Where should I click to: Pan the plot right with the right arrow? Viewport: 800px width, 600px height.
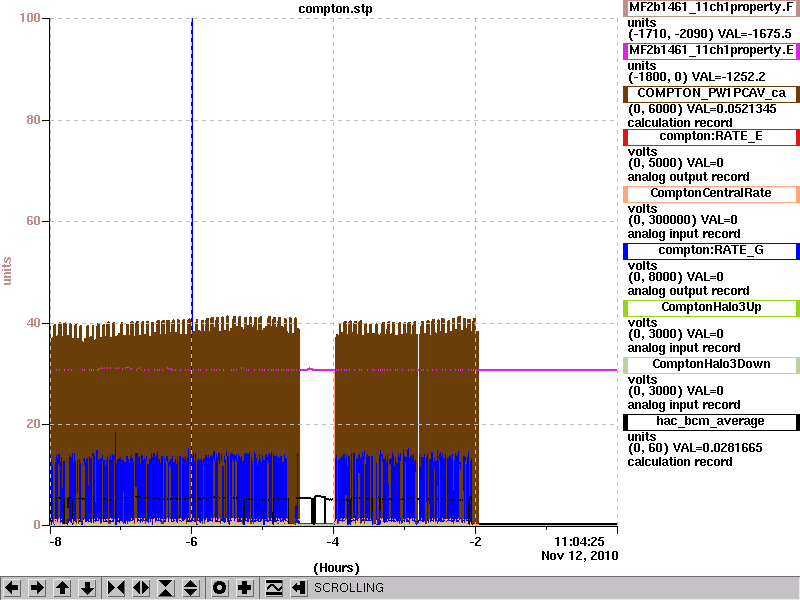coord(37,588)
